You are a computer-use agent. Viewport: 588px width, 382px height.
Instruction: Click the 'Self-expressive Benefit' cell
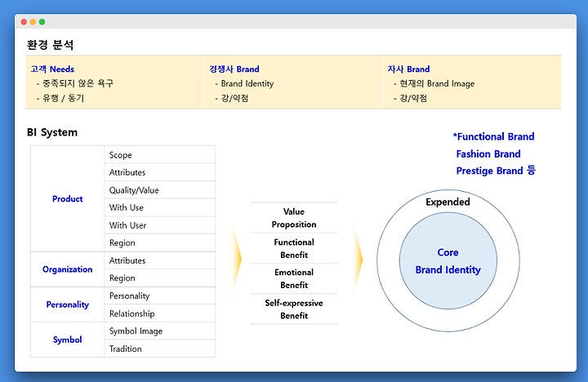tap(294, 309)
